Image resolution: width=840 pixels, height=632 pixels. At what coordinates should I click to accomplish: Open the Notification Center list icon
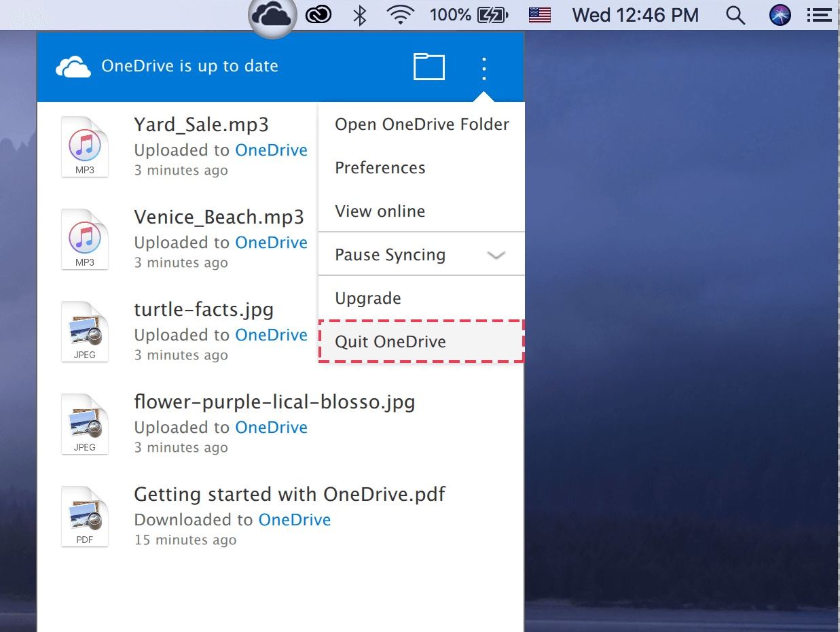[x=818, y=15]
